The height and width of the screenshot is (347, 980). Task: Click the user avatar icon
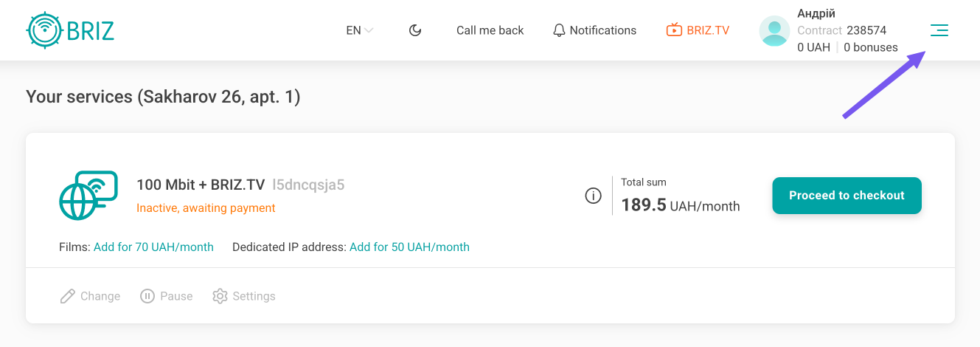click(774, 31)
